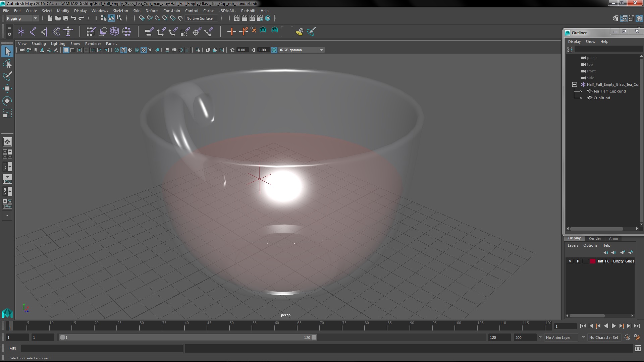
Task: Select the Lasso Select tool
Action: (7, 64)
